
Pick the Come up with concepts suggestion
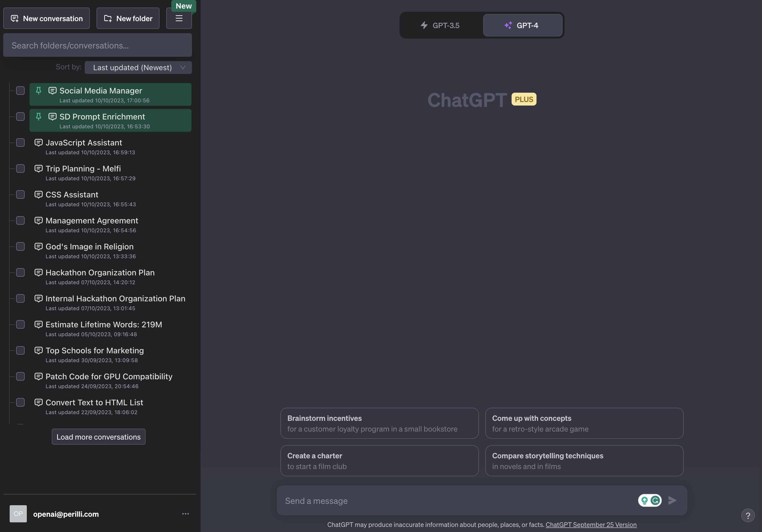coord(584,423)
